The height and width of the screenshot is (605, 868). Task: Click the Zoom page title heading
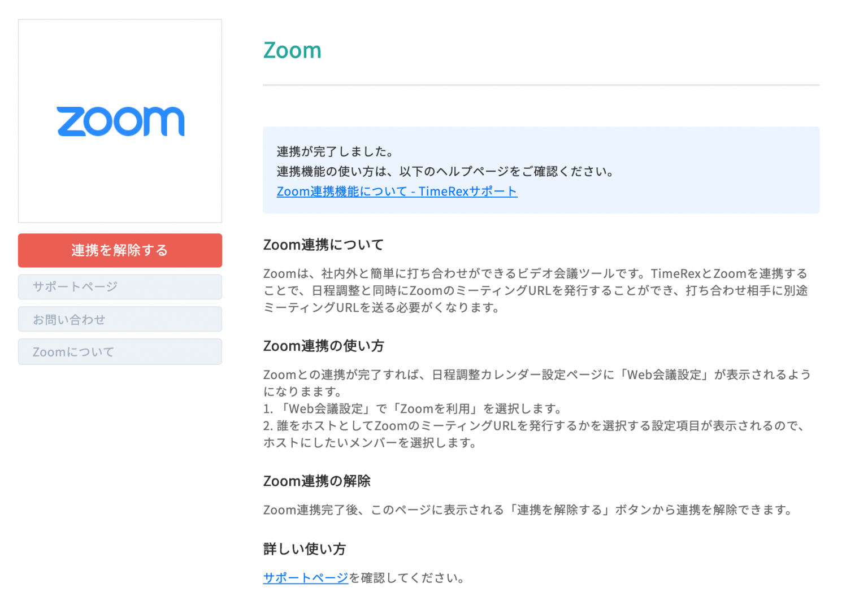point(292,50)
